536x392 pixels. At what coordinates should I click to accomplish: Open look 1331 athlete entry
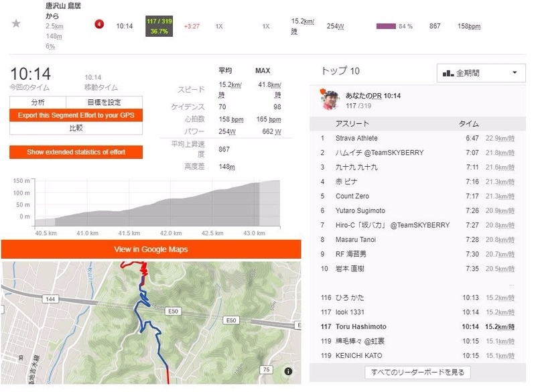point(350,312)
